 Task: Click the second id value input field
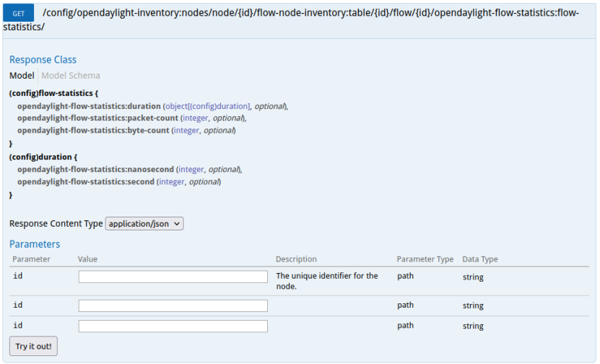click(x=173, y=305)
